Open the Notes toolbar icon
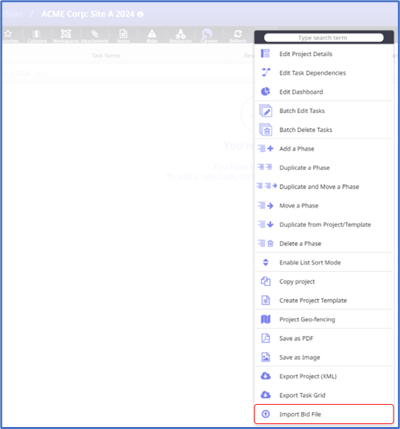The image size is (400, 429). point(123,34)
